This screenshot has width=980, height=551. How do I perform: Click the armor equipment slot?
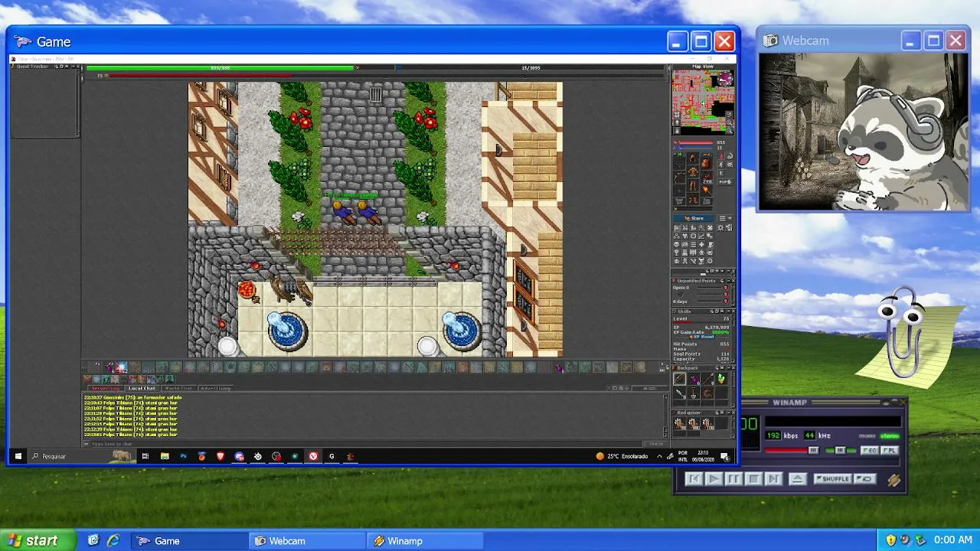coord(693,173)
